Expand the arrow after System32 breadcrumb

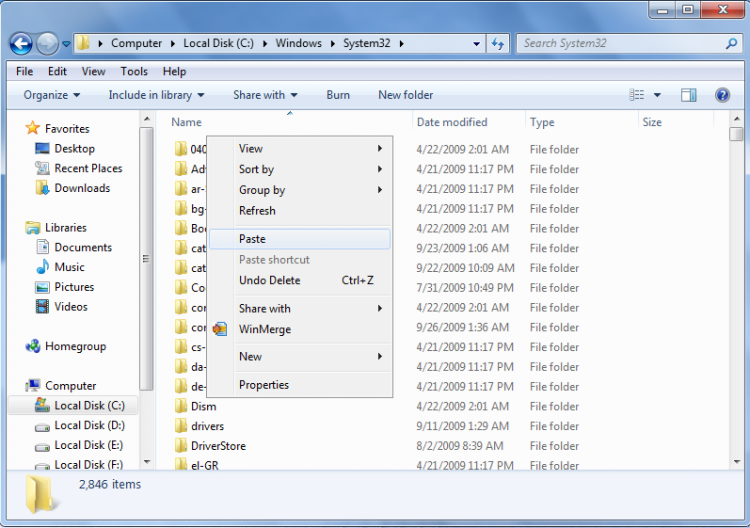point(401,44)
